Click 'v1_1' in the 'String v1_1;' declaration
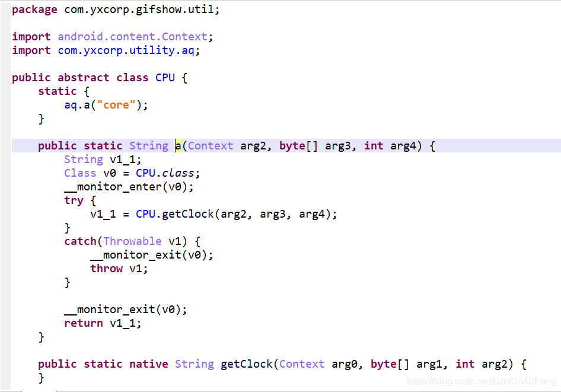 (x=122, y=160)
